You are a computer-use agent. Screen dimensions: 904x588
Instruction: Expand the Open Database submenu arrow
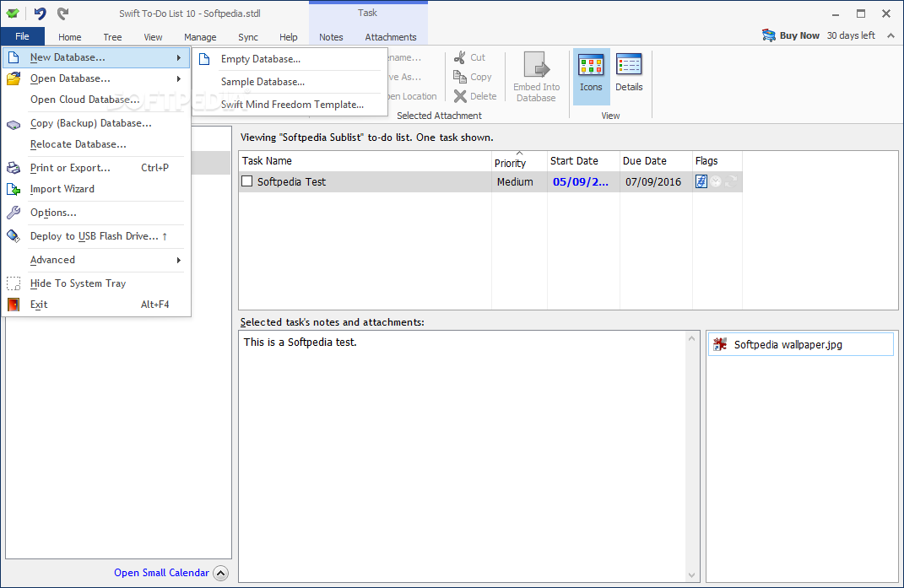[x=179, y=78]
